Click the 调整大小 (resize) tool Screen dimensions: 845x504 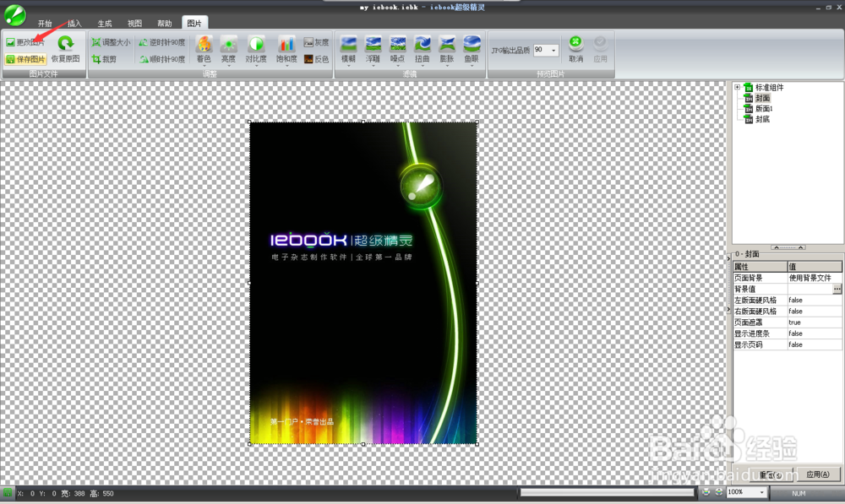111,42
